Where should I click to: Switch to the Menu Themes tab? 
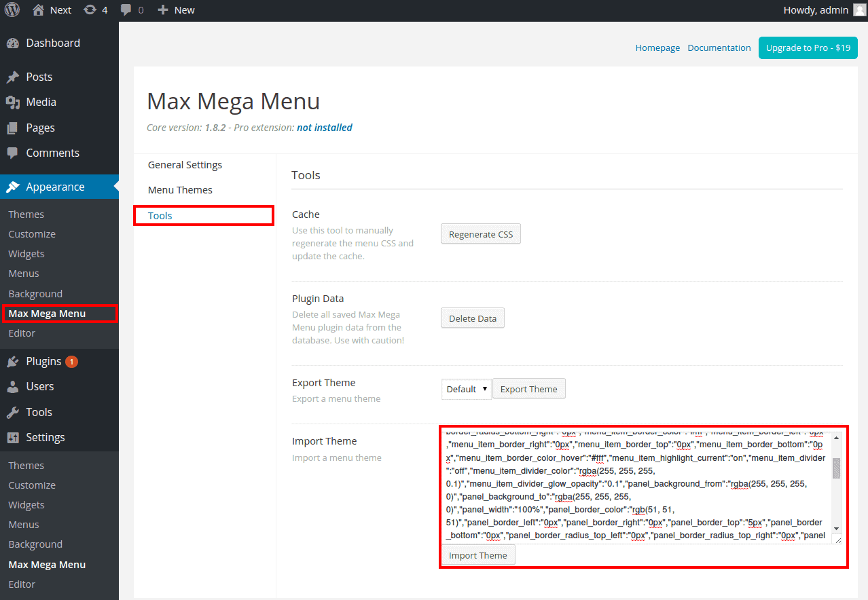(180, 190)
